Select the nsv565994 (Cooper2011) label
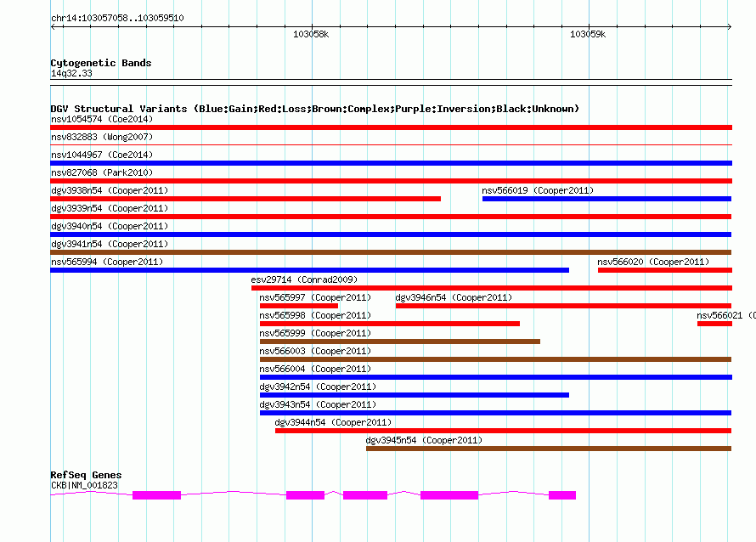This screenshot has height=542, width=756. pyautogui.click(x=107, y=262)
